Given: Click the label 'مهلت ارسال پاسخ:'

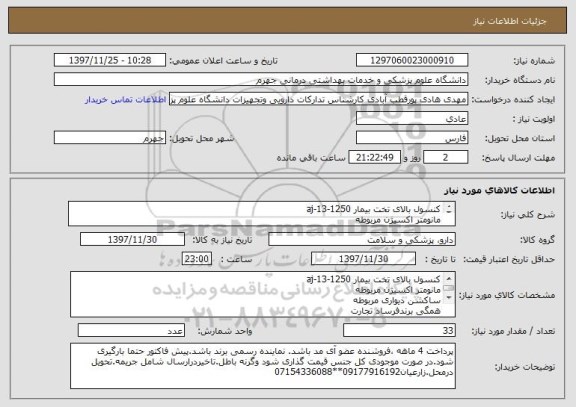Looking at the screenshot, I should (x=518, y=158).
